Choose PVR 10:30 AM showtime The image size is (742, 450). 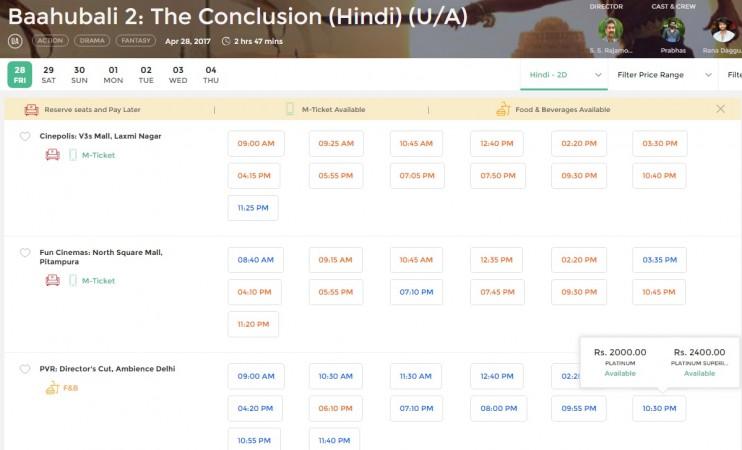click(x=336, y=376)
